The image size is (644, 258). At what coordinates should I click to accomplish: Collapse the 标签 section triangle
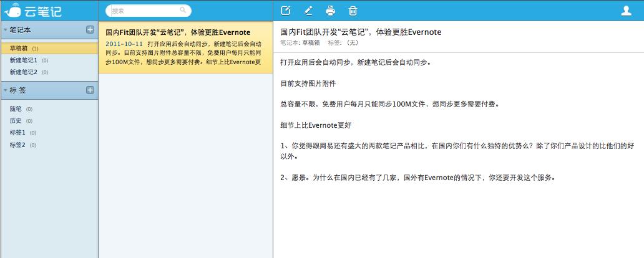(x=5, y=90)
